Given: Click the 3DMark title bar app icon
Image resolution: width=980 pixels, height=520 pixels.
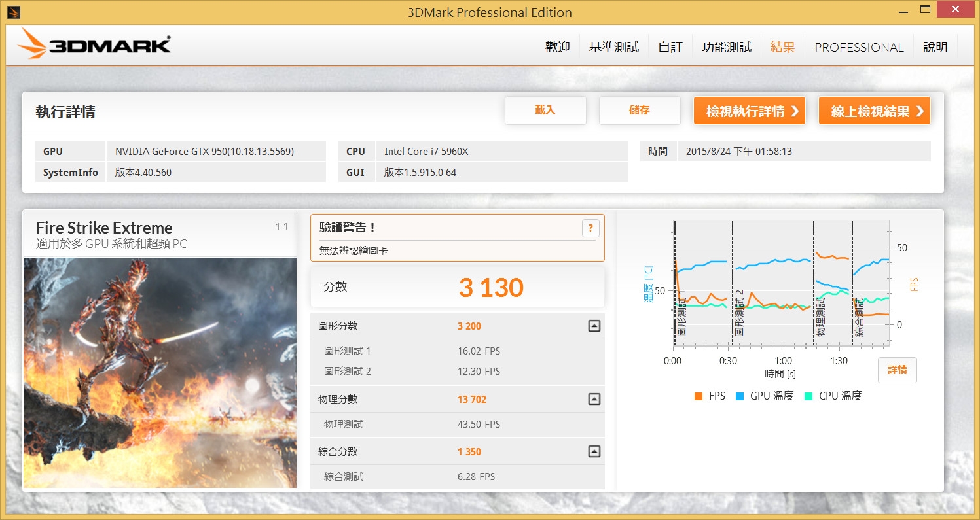Looking at the screenshot, I should (14, 12).
